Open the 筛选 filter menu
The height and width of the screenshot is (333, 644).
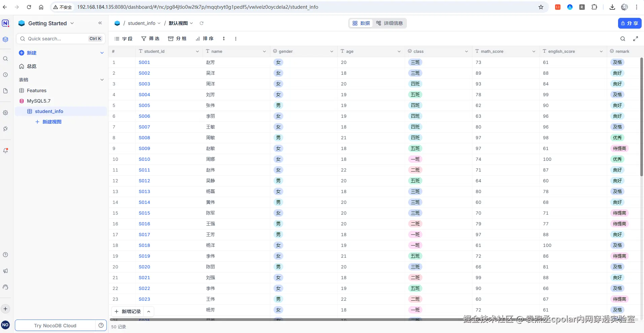click(150, 39)
